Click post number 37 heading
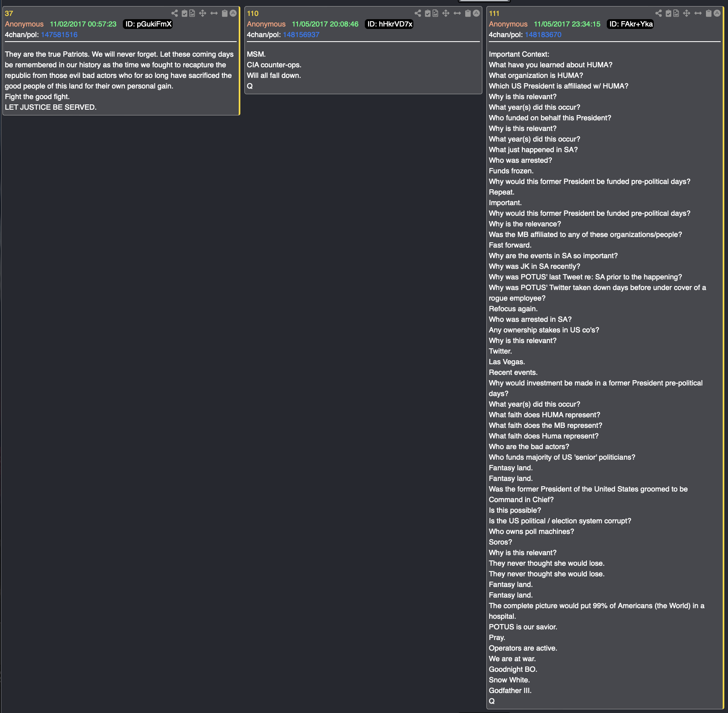The image size is (728, 713). [x=9, y=13]
